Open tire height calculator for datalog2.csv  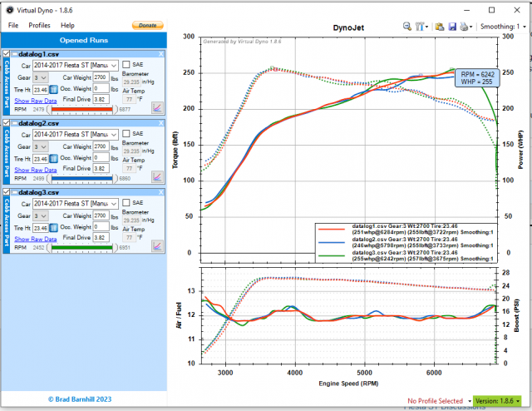point(53,159)
